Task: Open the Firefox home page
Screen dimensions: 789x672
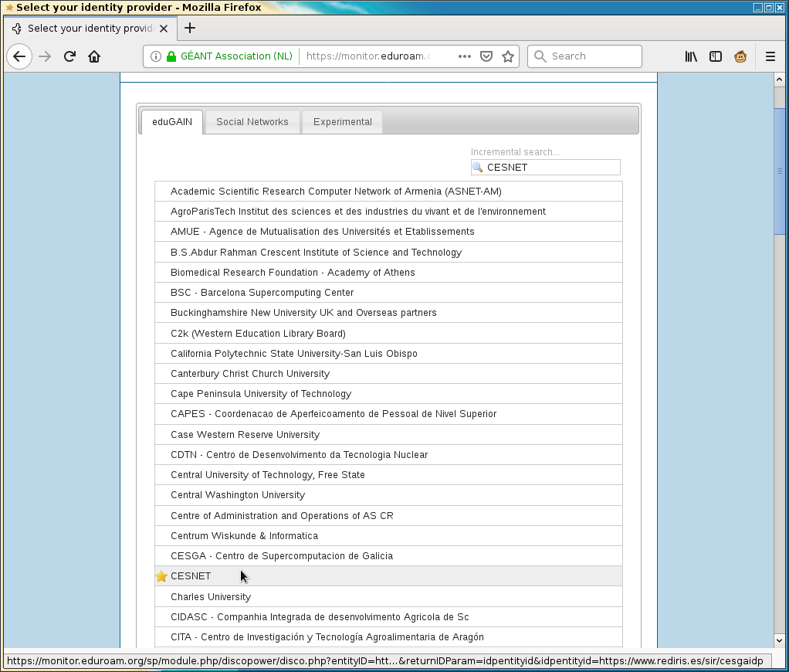Action: tap(94, 56)
